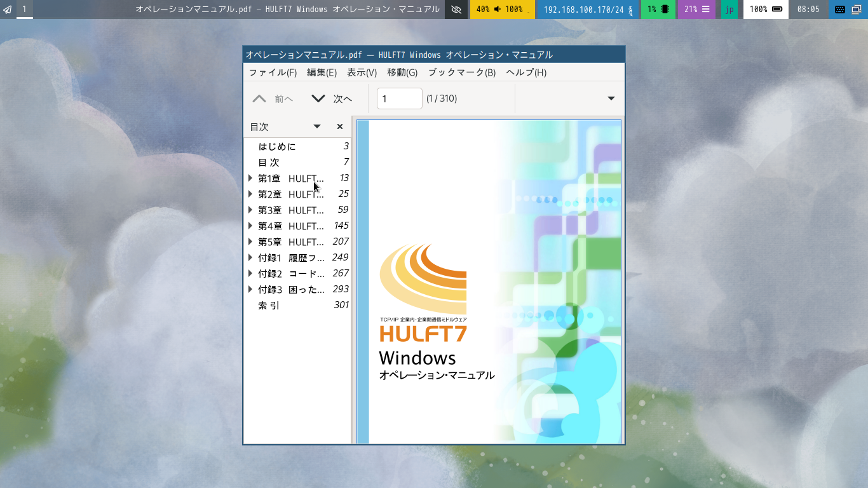The height and width of the screenshot is (488, 868).
Task: Click the CPU chip usage indicator
Action: pyautogui.click(x=658, y=10)
